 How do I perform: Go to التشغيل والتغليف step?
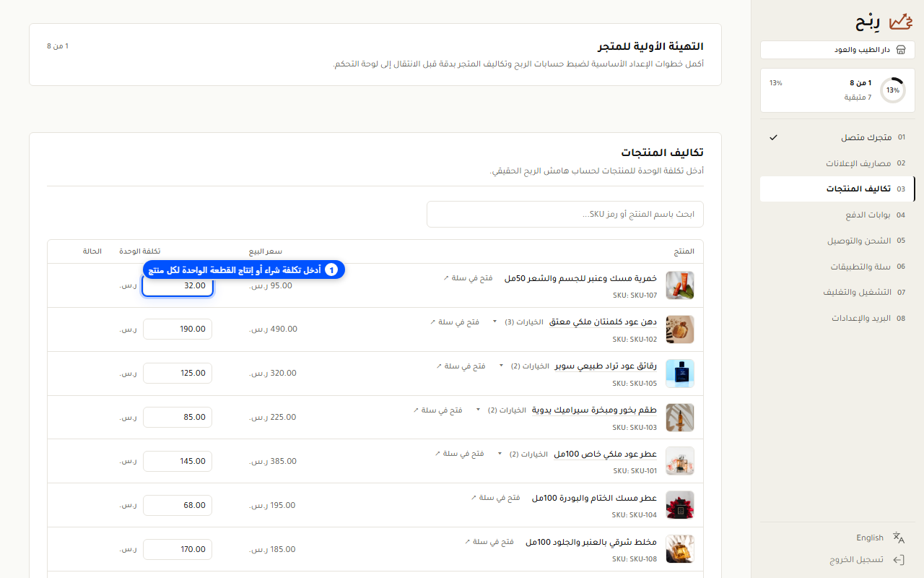(837, 293)
